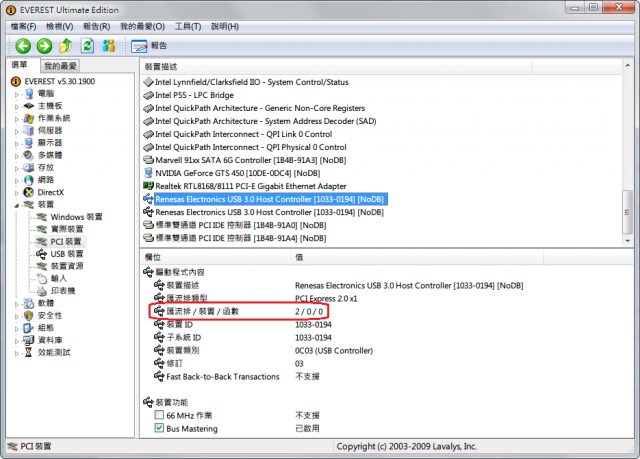Select the DirectX icon in tree
The width and height of the screenshot is (640, 459).
click(x=29, y=192)
